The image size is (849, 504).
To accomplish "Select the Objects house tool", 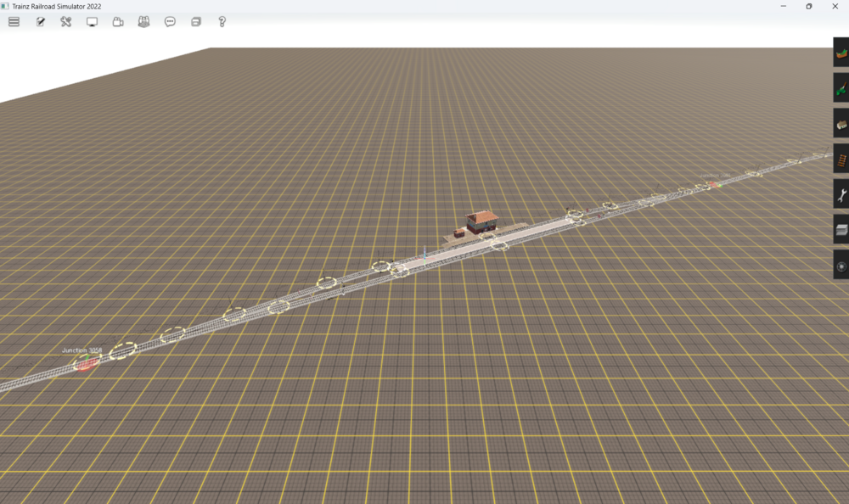I will coord(841,123).
